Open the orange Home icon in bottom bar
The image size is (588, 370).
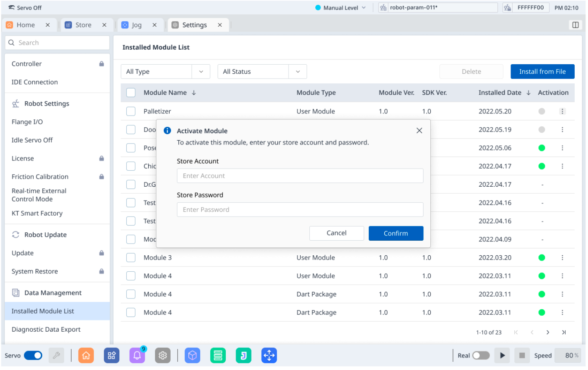click(86, 355)
